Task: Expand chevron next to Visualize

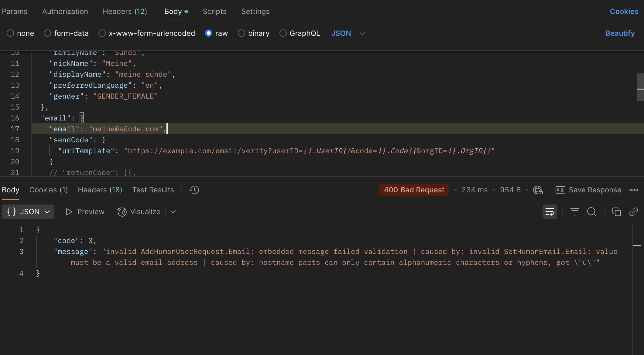Action: [173, 212]
